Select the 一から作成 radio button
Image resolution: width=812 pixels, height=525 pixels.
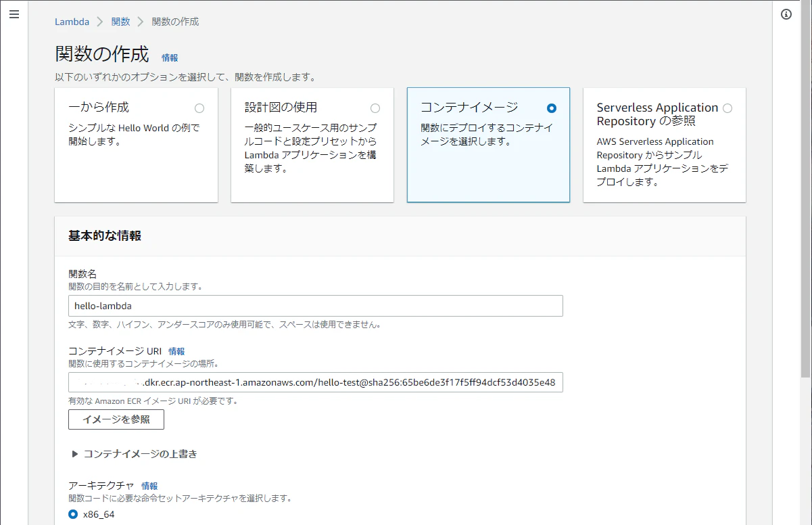199,108
